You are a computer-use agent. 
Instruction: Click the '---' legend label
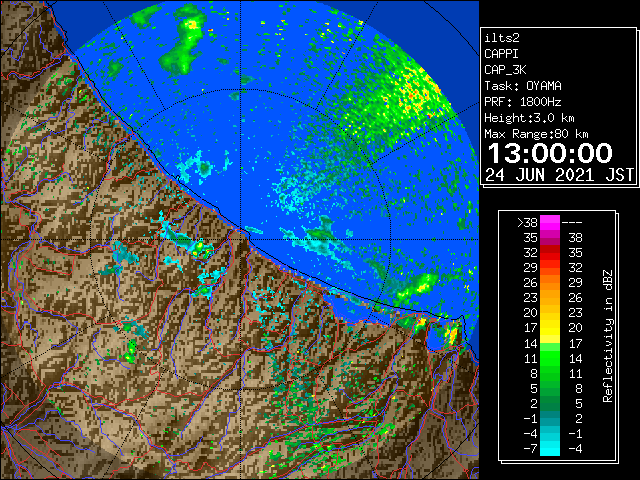point(572,223)
